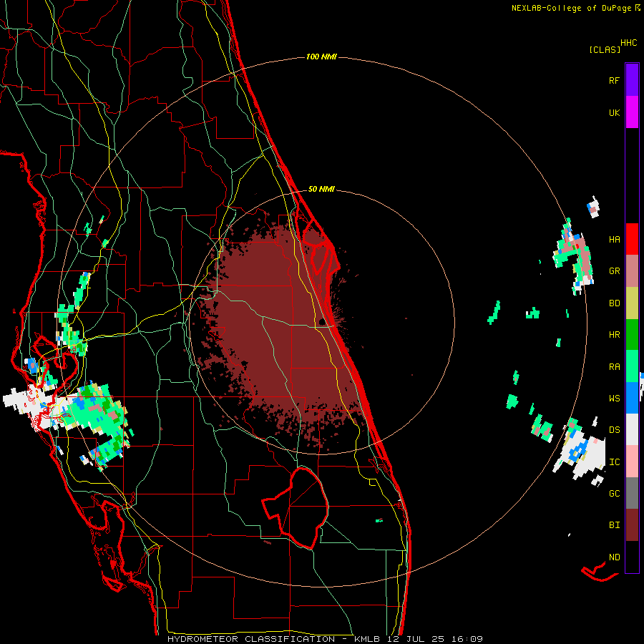Click the GR legend label
The height and width of the screenshot is (644, 644).
[614, 271]
